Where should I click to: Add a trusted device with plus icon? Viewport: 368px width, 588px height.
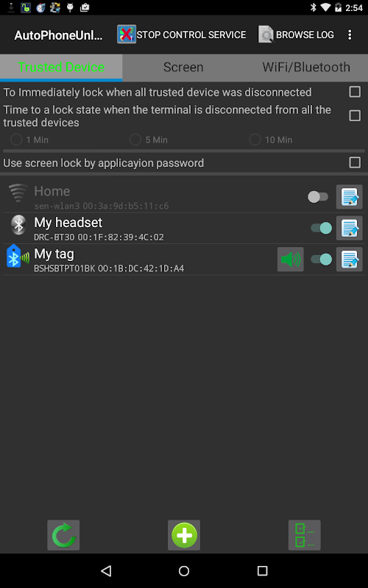point(184,535)
